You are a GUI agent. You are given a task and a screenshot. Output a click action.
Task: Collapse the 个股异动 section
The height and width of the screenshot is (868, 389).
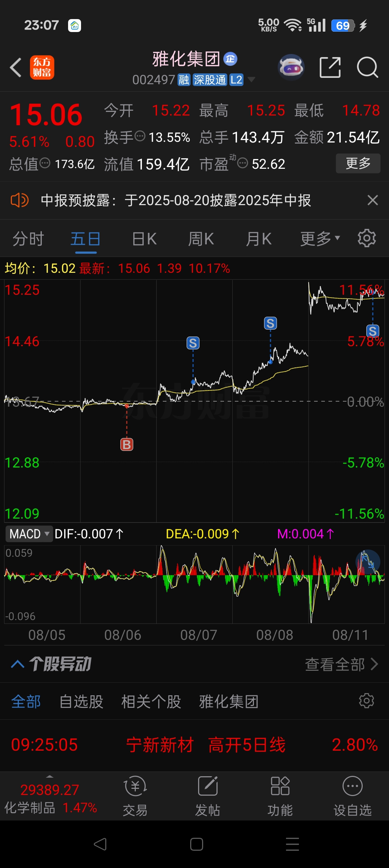pyautogui.click(x=18, y=664)
